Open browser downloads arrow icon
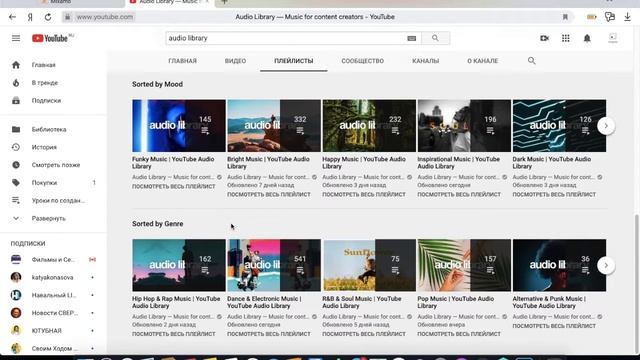The width and height of the screenshot is (640, 360). point(627,17)
